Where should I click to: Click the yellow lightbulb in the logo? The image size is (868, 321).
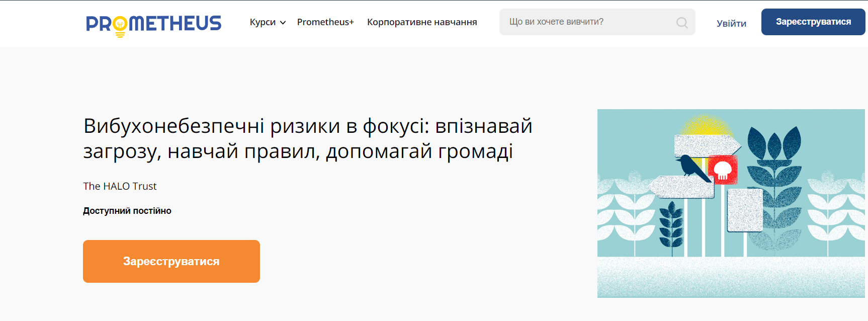[x=120, y=26]
